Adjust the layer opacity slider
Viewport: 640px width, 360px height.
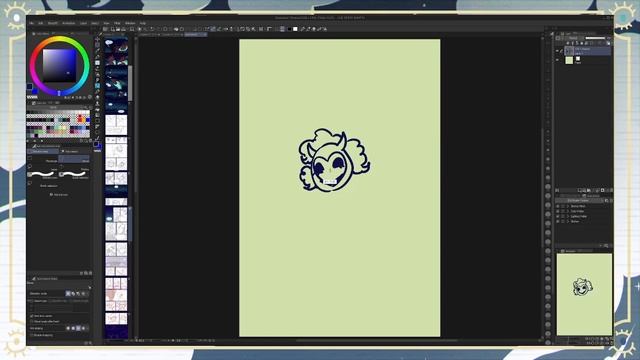pos(595,38)
